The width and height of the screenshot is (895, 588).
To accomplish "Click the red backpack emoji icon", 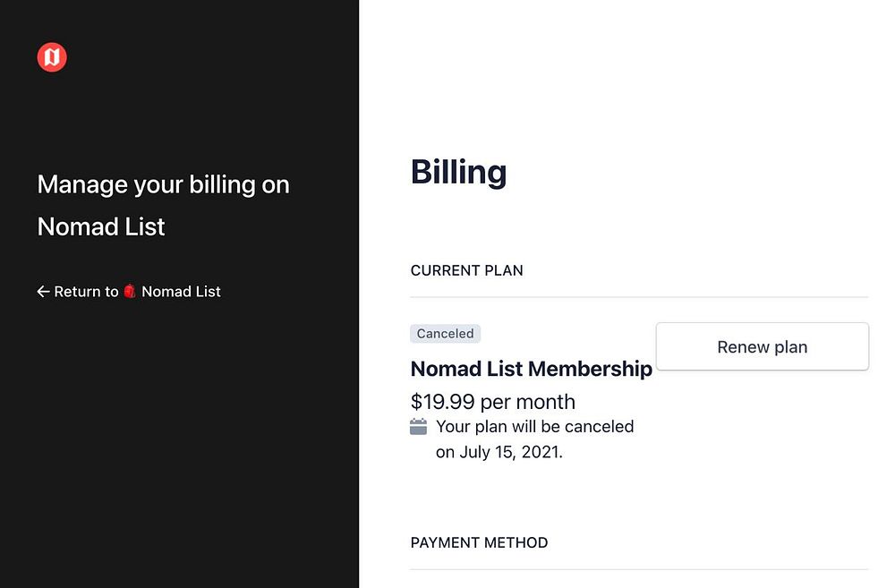I will [x=130, y=292].
